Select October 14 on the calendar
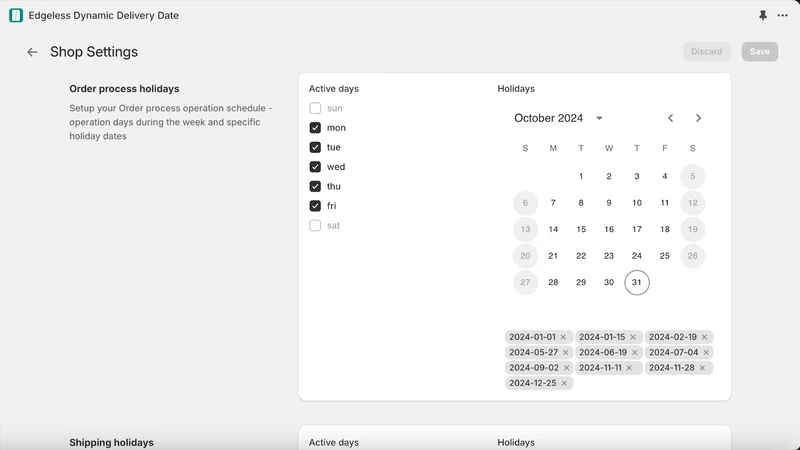This screenshot has width=800, height=450. tap(553, 229)
